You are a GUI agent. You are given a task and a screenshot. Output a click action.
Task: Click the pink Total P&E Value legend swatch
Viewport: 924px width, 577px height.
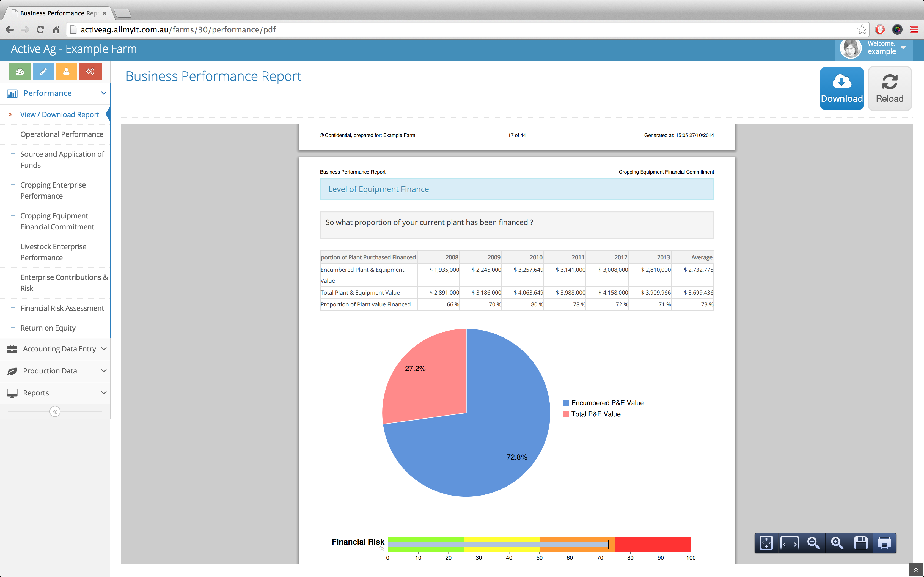566,414
